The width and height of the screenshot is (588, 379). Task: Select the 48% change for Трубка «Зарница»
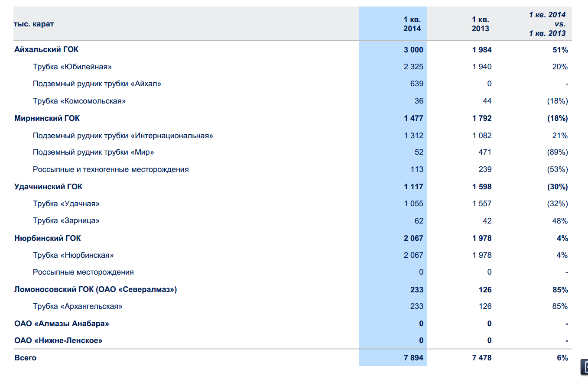[560, 221]
